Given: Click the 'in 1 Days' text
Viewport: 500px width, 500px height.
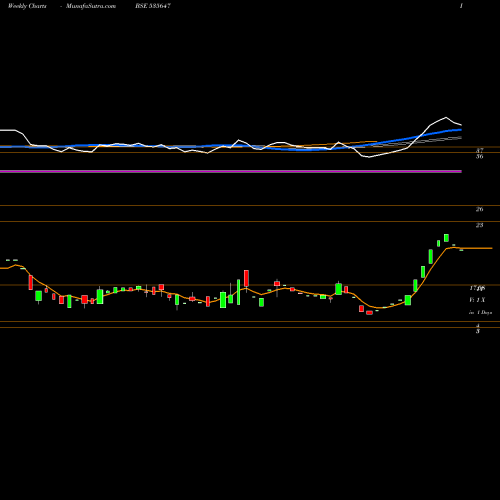Looking at the screenshot, I should coord(480,313).
